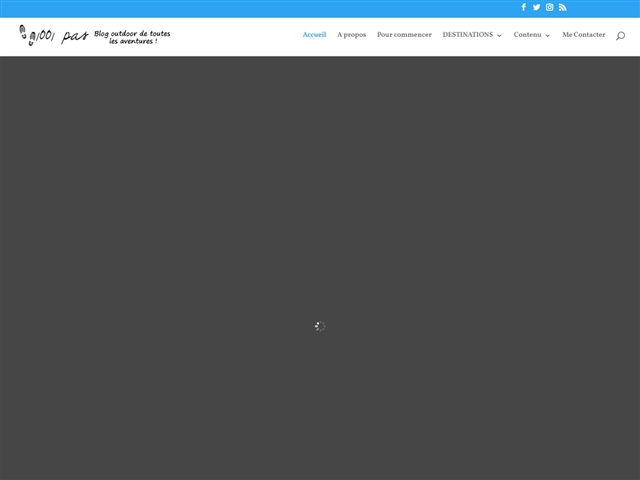The height and width of the screenshot is (480, 640).
Task: Open the Contenu menu
Action: coord(527,35)
